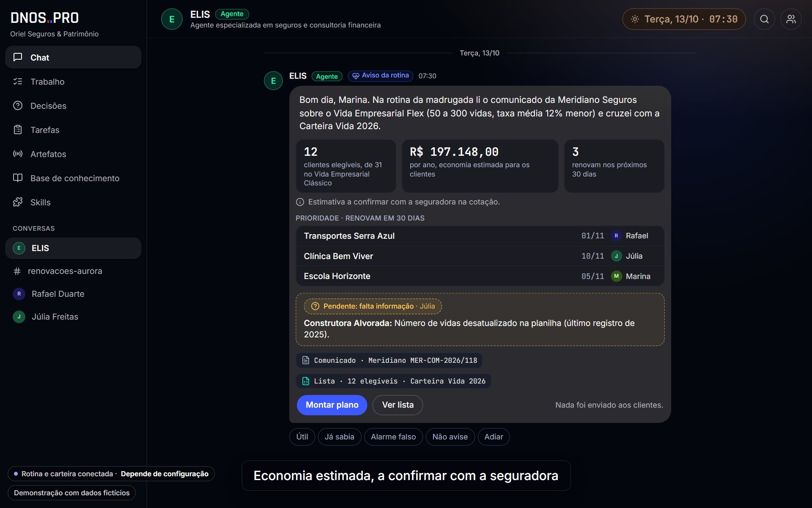Click the 12 clientes elegíveis card

346,166
